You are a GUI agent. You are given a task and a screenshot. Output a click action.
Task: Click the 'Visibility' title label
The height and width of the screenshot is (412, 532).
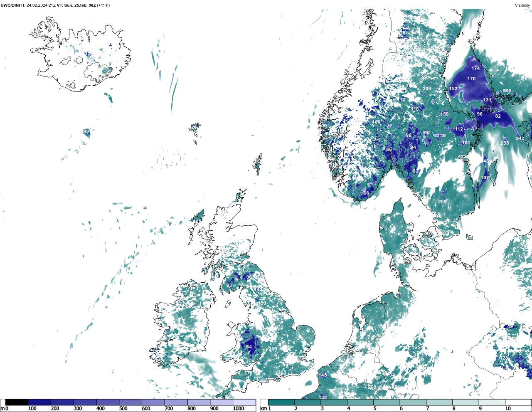point(522,5)
